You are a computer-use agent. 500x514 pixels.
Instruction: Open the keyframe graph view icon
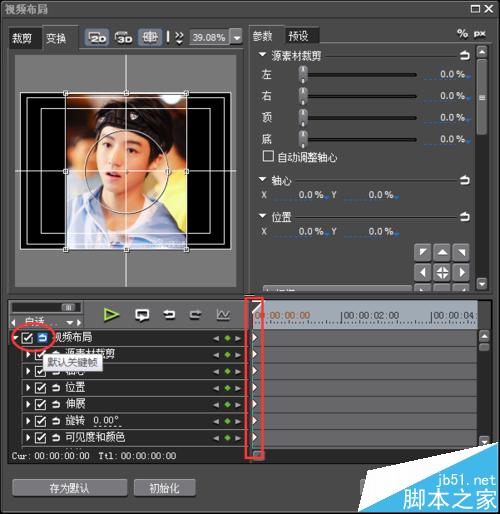(223, 314)
